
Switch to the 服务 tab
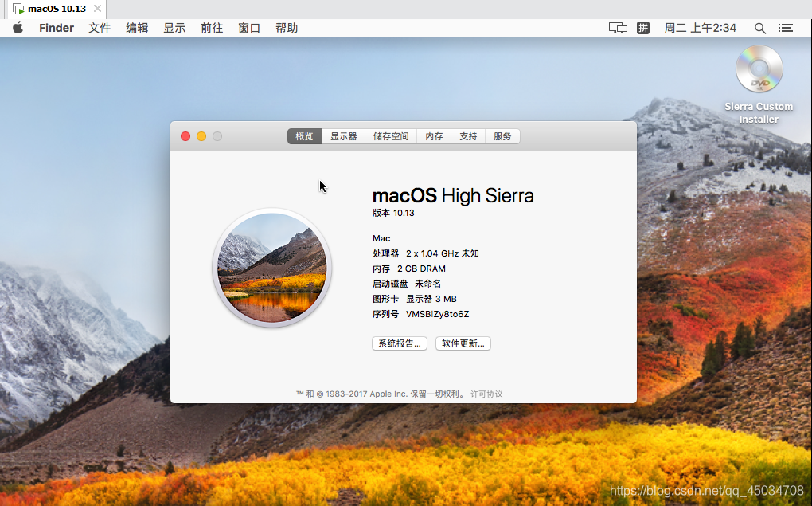[x=502, y=136]
